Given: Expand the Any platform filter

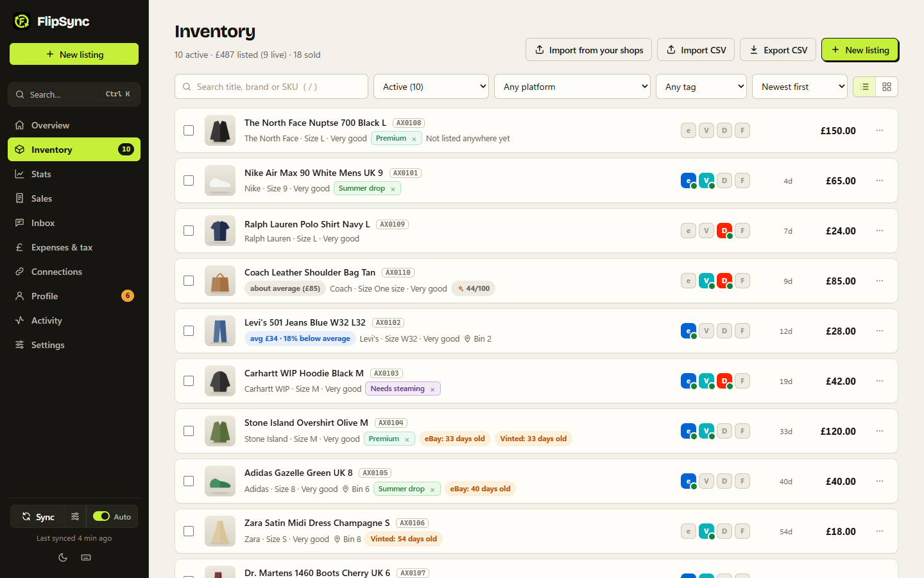Looking at the screenshot, I should tap(572, 87).
